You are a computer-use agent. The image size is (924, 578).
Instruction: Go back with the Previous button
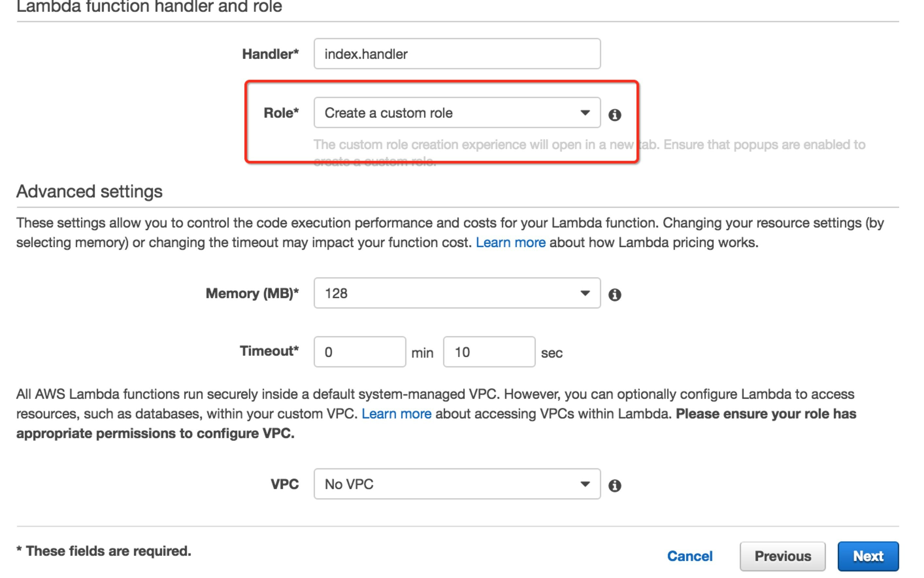tap(782, 556)
